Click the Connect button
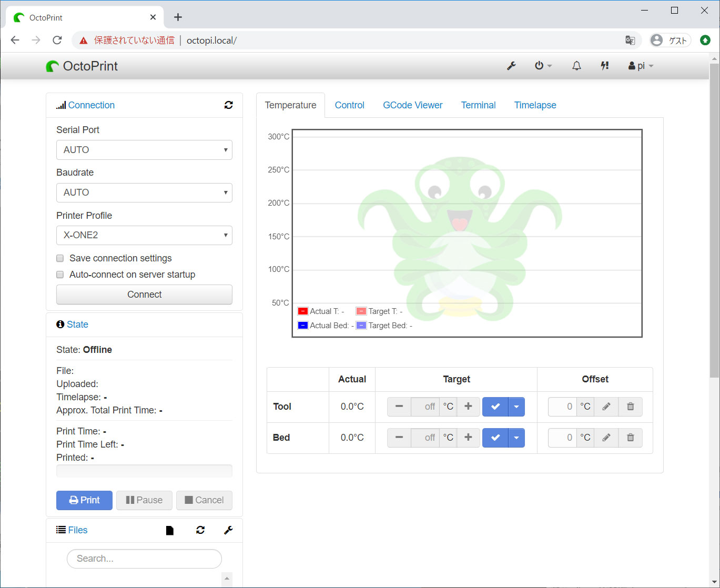Viewport: 720px width, 588px height. [x=144, y=295]
